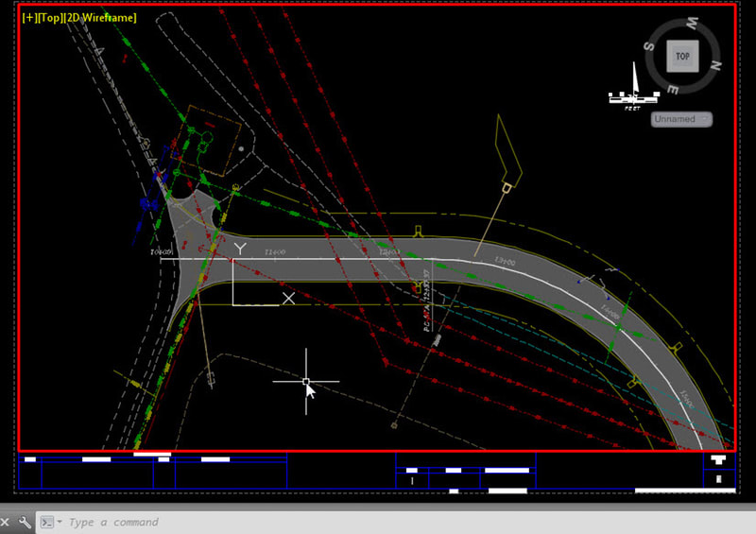The image size is (756, 534).
Task: Click the W compass direction on ViewCube
Action: point(692,23)
